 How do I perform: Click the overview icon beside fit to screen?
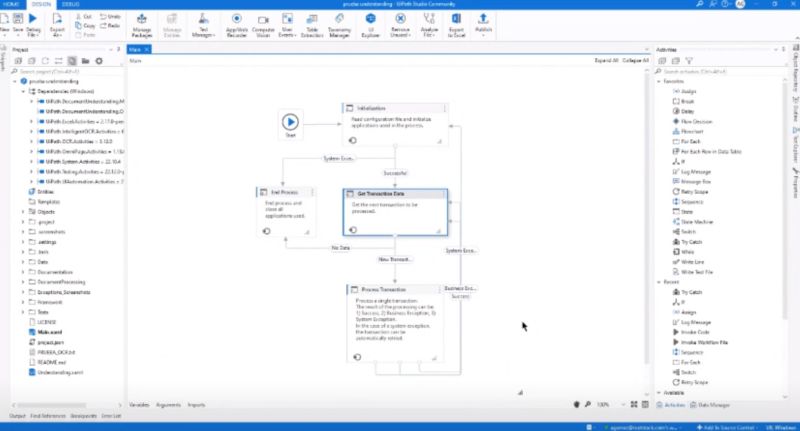point(645,404)
